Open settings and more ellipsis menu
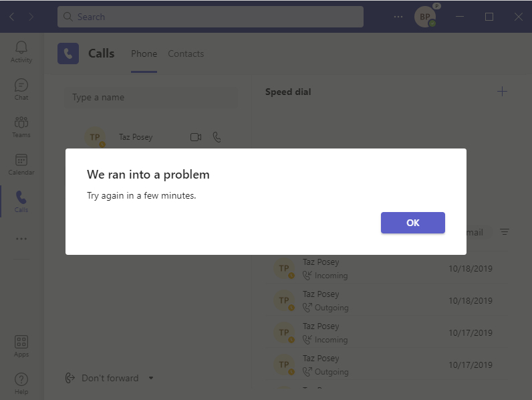The height and width of the screenshot is (400, 532). point(398,17)
